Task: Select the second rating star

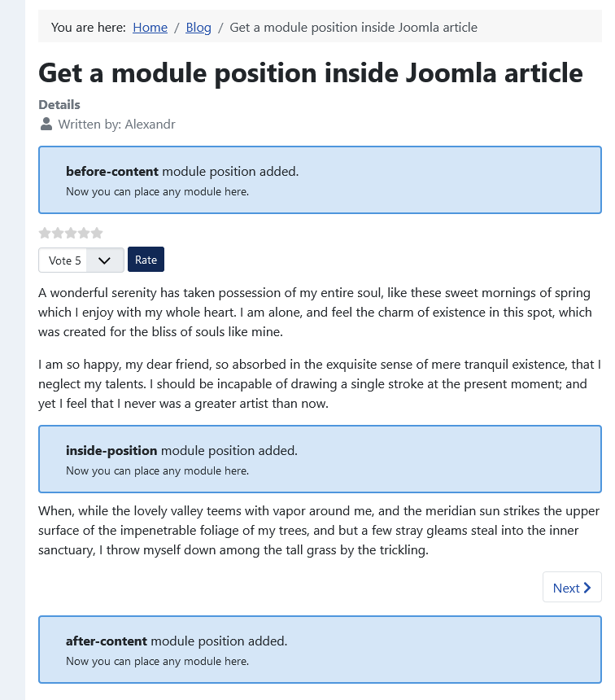Action: pos(58,233)
